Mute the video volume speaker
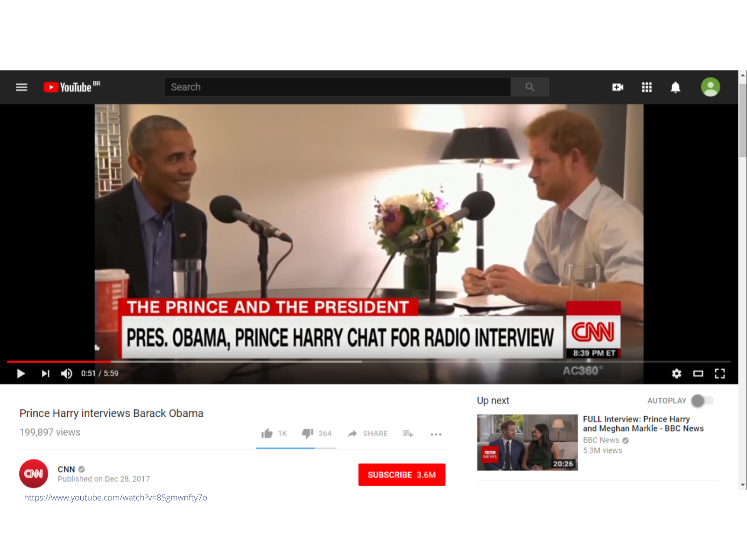747x560 pixels. pos(66,373)
